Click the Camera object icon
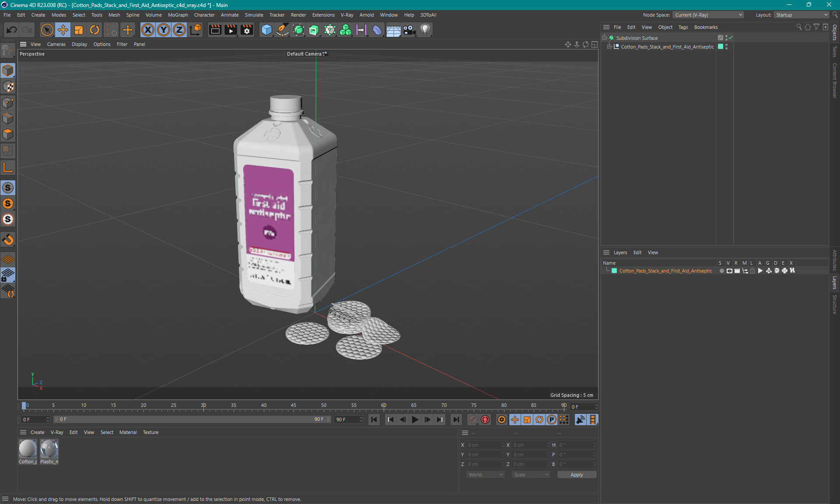Viewport: 840px width, 504px height. pyautogui.click(x=409, y=30)
